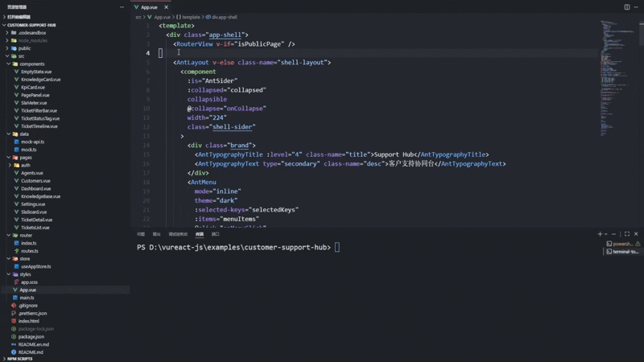Open Dashboard.vue in the explorer
This screenshot has width=644, height=362.
click(35, 189)
